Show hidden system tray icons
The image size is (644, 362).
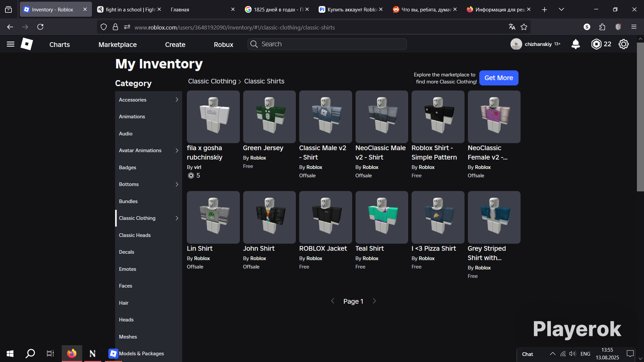point(552,354)
